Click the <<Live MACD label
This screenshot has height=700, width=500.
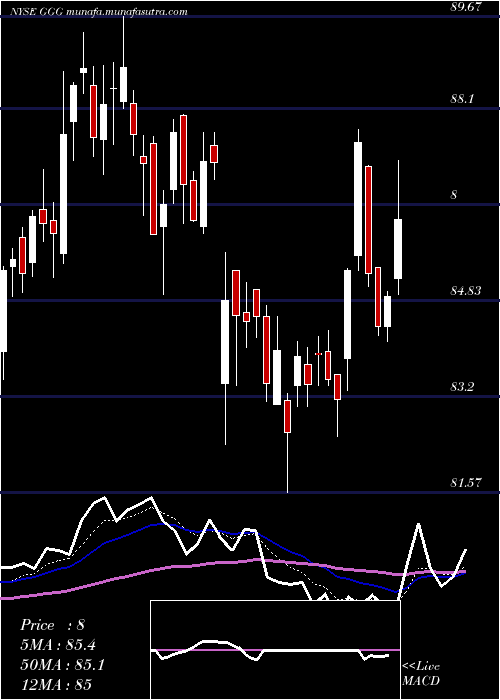(x=421, y=674)
